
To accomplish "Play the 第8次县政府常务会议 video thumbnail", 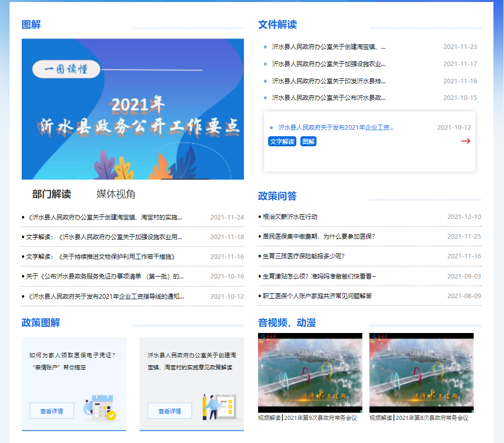I will pos(421,373).
